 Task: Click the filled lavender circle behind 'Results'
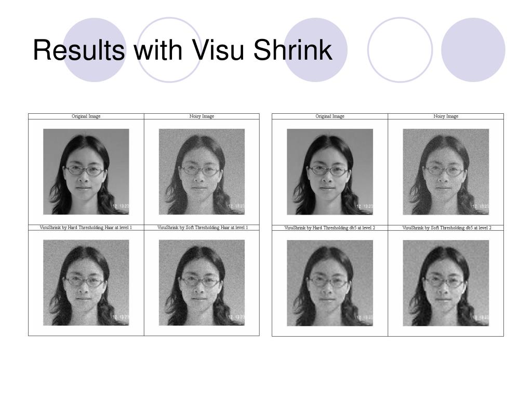coord(95,50)
